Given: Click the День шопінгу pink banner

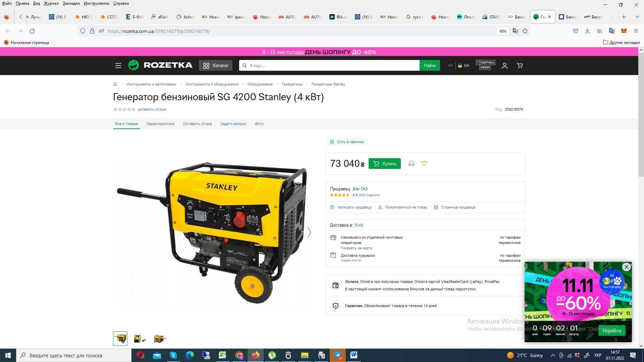Looking at the screenshot, I should point(319,52).
